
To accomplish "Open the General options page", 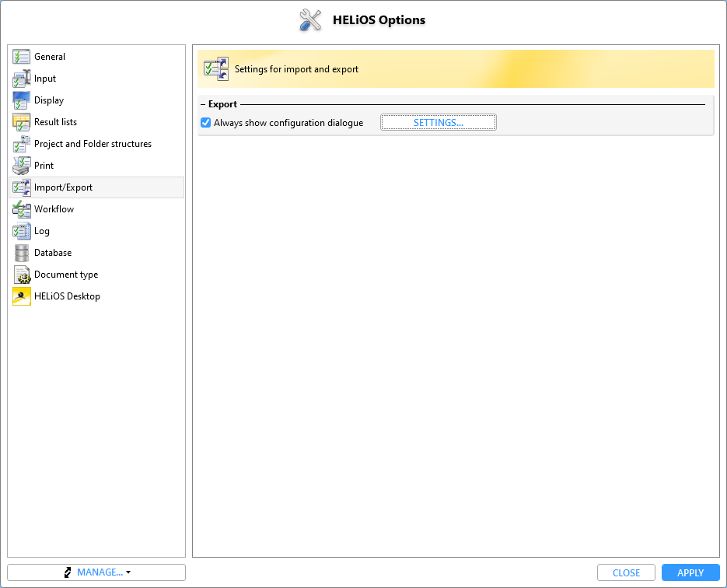I will 50,57.
